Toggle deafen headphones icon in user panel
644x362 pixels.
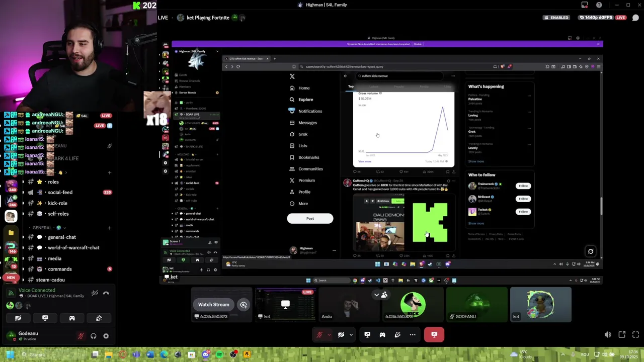click(94, 336)
